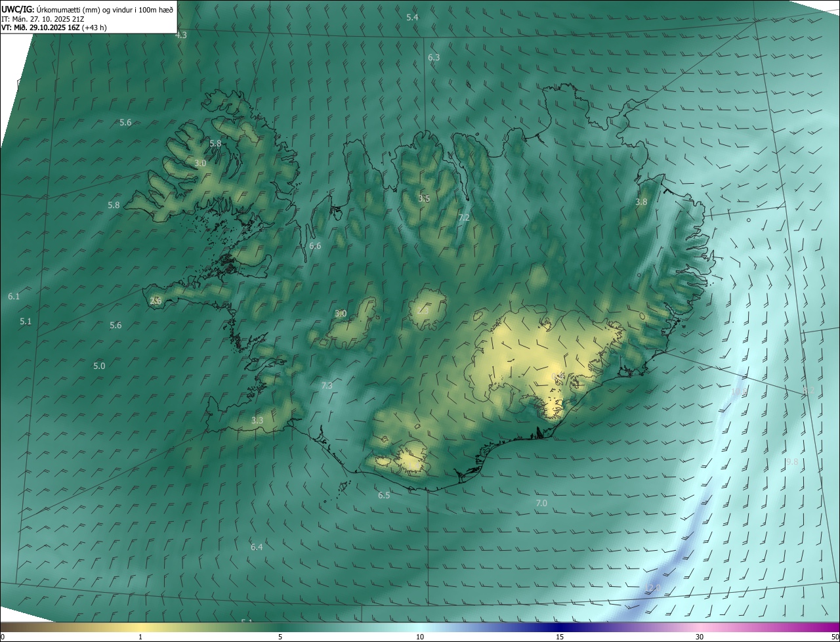Click the 3.3 value label on the map
This screenshot has height=642, width=840.
(257, 420)
